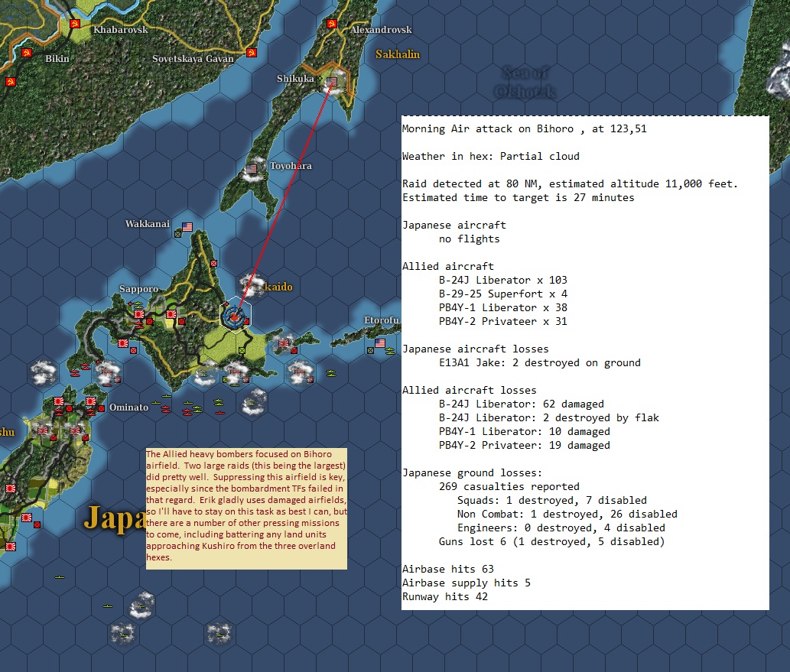This screenshot has height=672, width=790.
Task: Click 'B-24J Liberator: 2 destroyed by flak'
Action: click(548, 417)
